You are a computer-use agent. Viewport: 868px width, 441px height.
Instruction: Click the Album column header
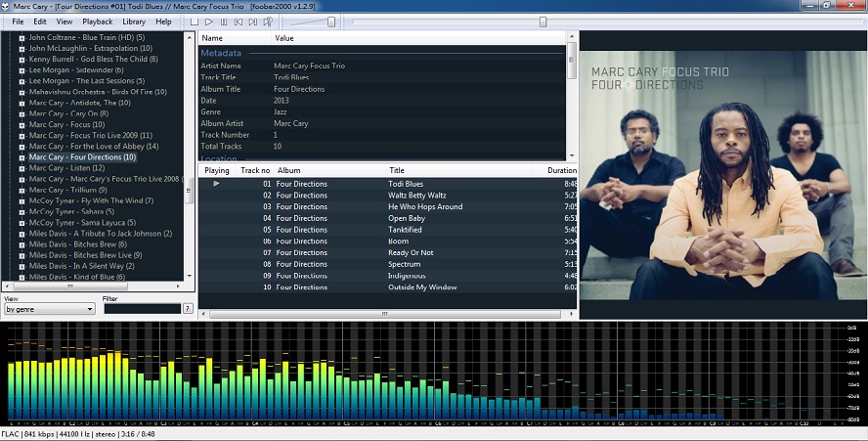tap(330, 170)
